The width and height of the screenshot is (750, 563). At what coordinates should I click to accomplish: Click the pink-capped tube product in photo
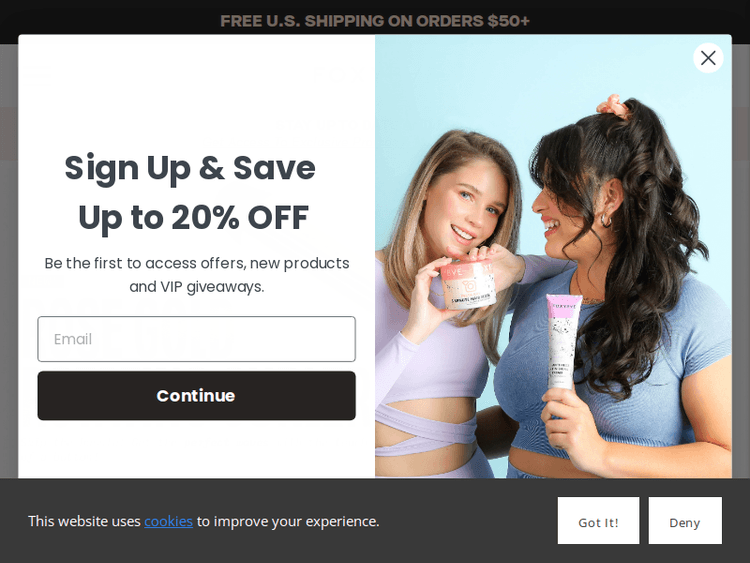(563, 341)
